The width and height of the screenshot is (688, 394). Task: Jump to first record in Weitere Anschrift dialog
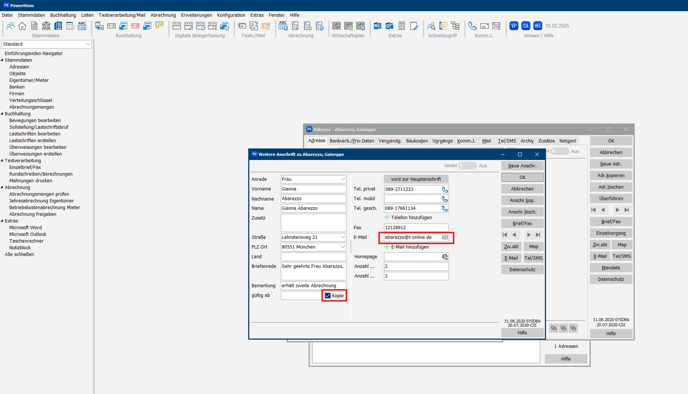point(505,235)
